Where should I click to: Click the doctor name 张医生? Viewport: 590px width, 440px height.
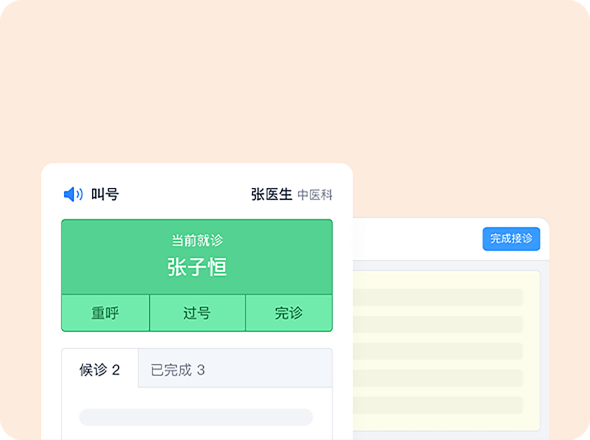271,194
